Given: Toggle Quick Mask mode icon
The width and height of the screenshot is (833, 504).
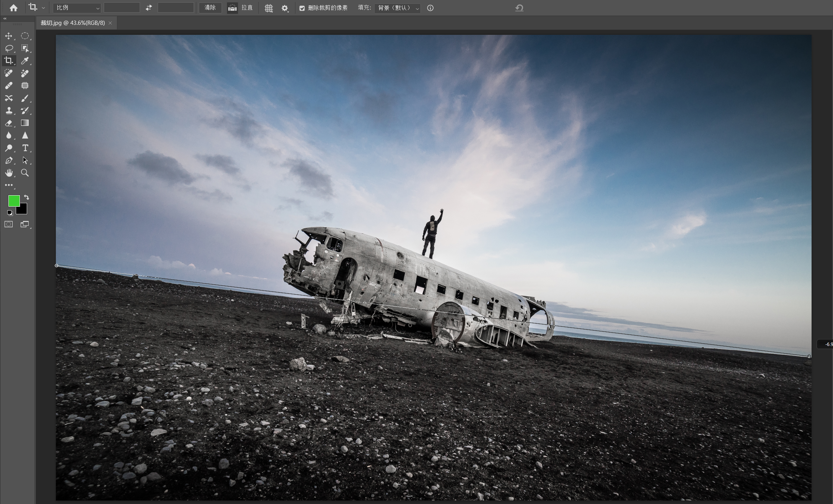Looking at the screenshot, I should coord(8,224).
